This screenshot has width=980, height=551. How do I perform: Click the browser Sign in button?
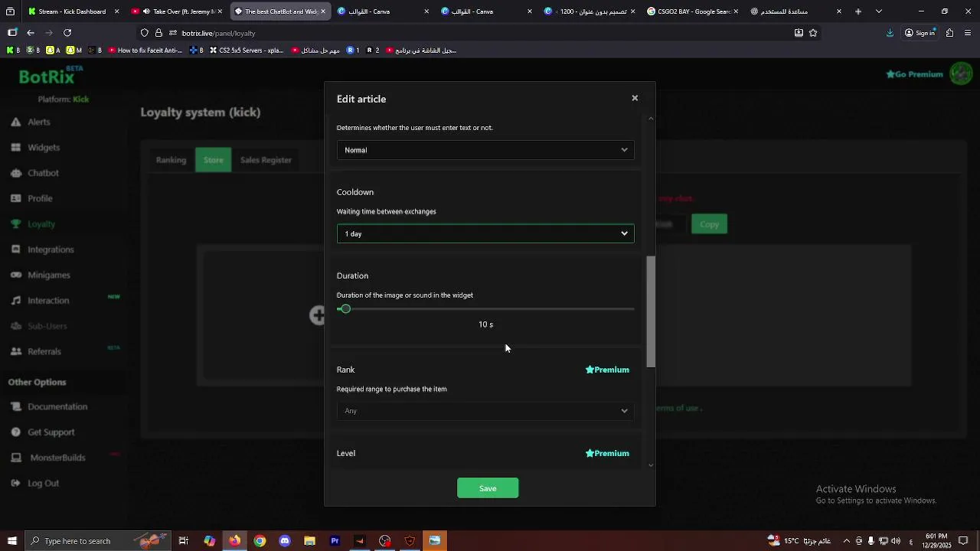point(920,33)
